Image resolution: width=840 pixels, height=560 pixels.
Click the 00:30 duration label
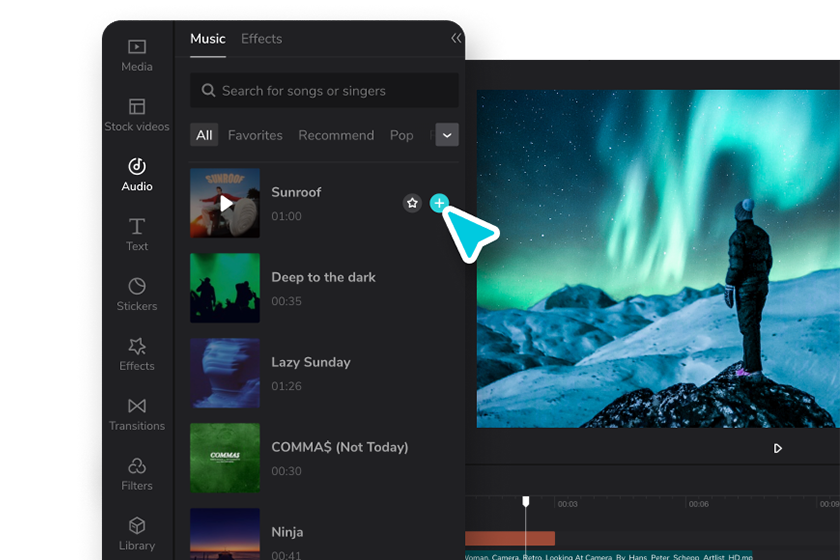[x=286, y=472]
